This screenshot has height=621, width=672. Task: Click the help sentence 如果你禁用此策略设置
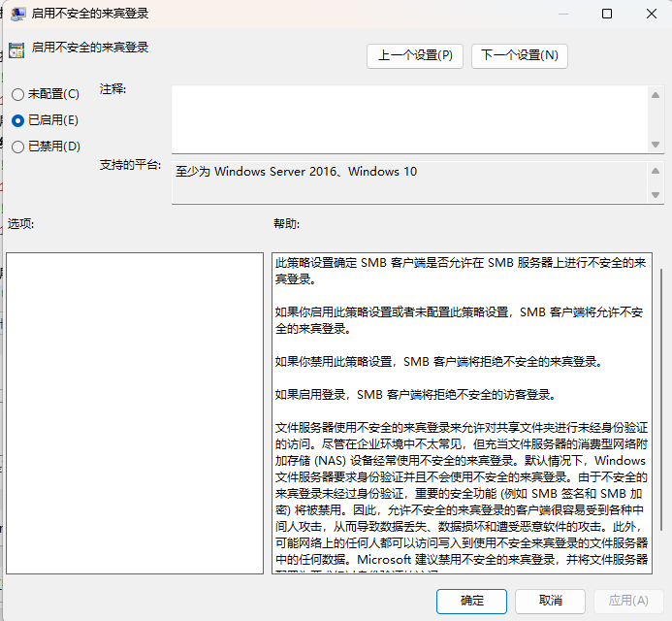[439, 362]
